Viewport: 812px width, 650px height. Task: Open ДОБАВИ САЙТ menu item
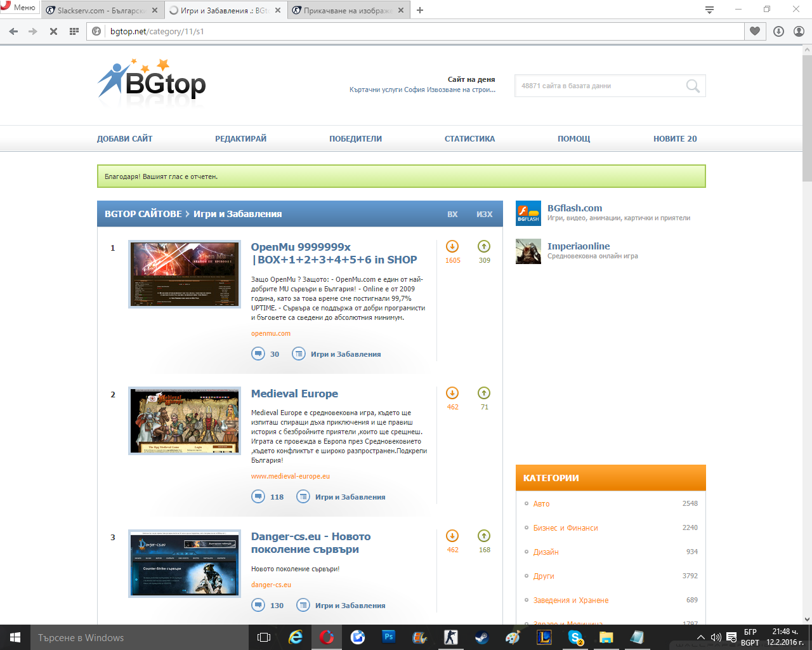tap(124, 138)
